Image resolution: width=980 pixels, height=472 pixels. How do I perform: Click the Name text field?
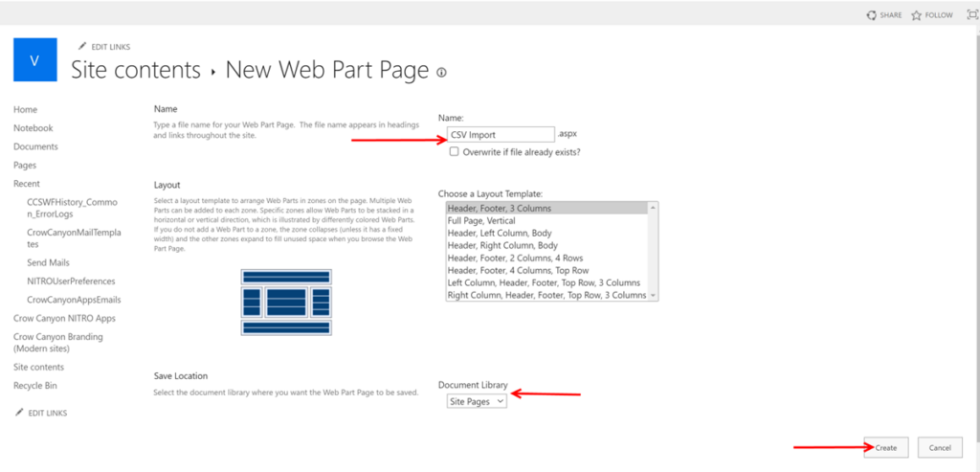coord(501,135)
